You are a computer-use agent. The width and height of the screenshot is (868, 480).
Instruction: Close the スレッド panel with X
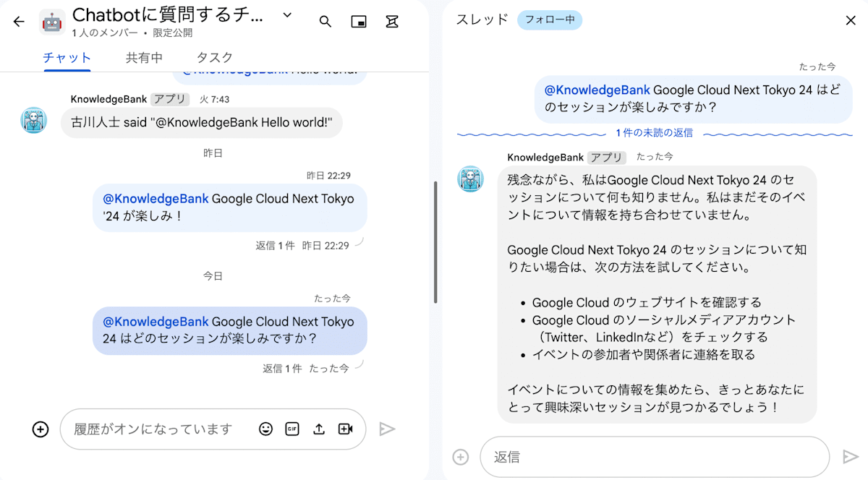(851, 20)
